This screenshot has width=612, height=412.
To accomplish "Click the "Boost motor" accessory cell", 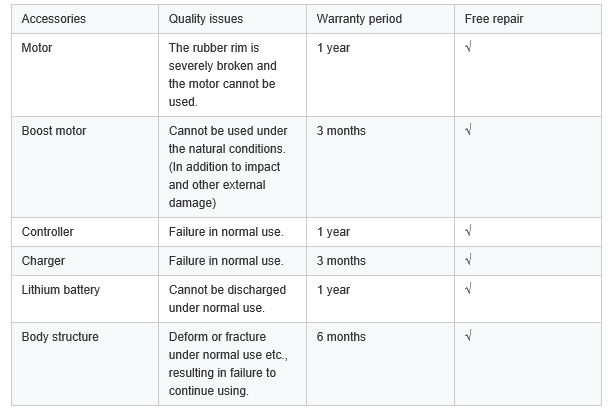I will tap(53, 131).
